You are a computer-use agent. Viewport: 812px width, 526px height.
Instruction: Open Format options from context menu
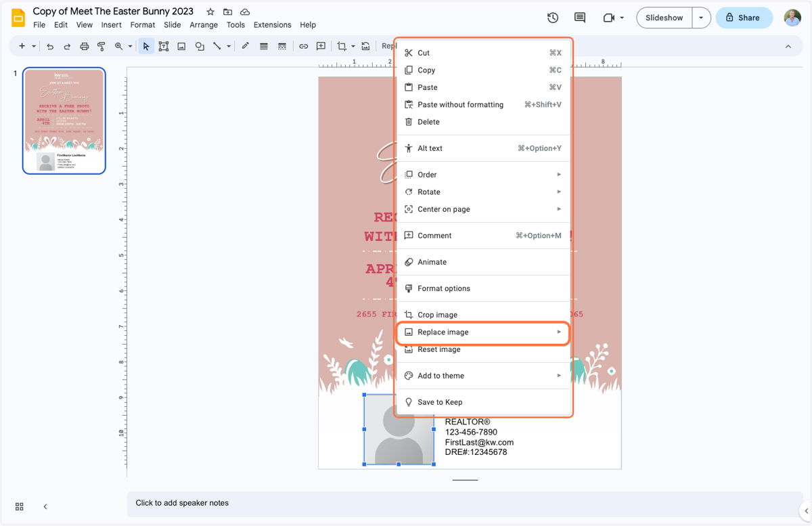(x=482, y=288)
